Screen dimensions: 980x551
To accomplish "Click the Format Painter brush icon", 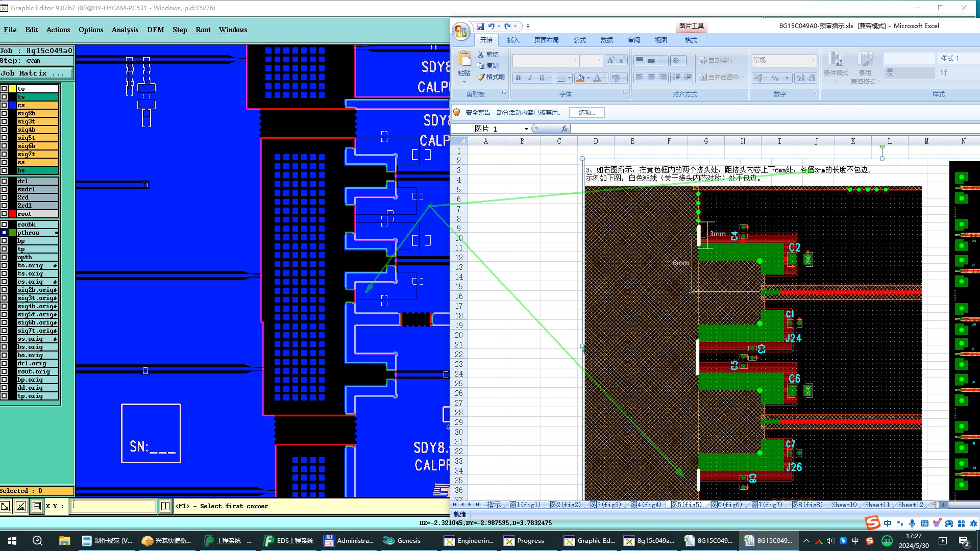I will click(481, 77).
